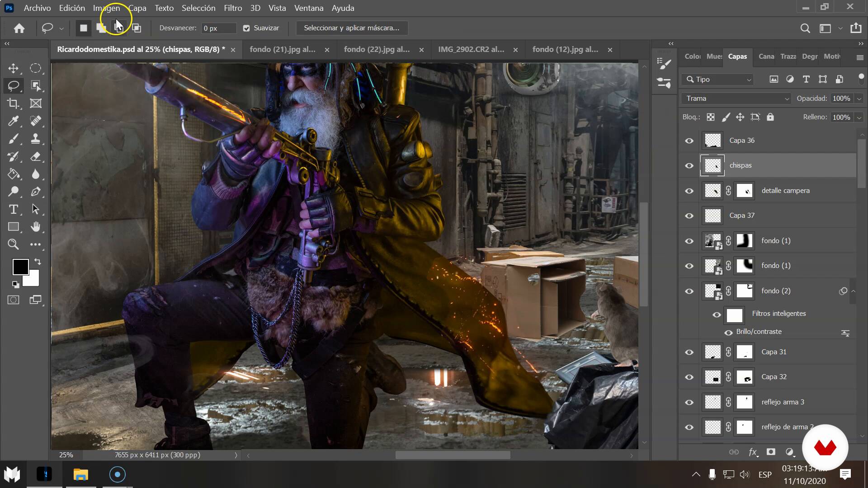Select the Rectangle shape tool
Viewport: 868px width, 488px height.
pos(13,227)
